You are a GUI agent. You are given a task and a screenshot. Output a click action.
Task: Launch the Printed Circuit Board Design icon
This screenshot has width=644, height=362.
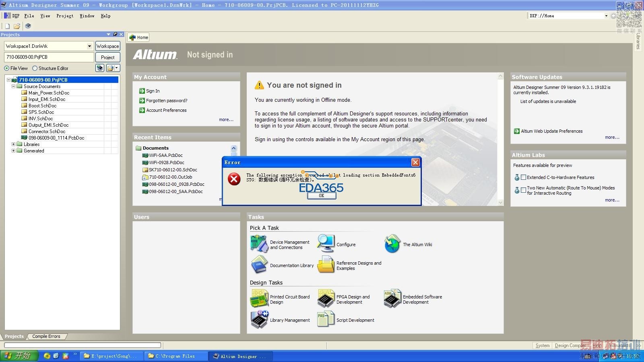[x=259, y=299]
